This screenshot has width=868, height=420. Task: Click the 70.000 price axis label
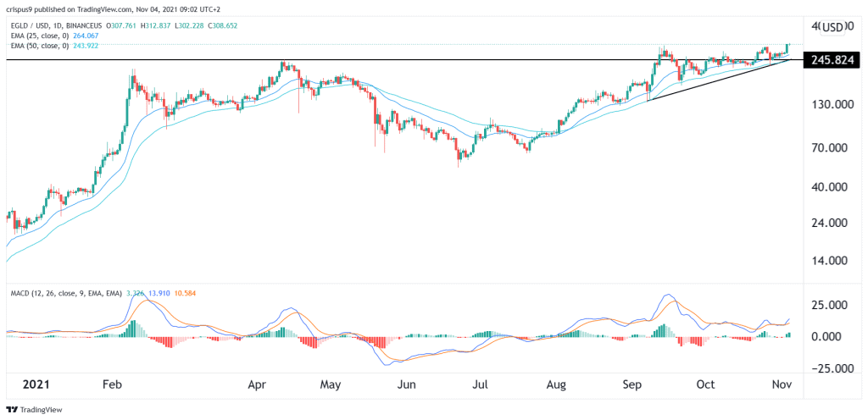(x=830, y=148)
